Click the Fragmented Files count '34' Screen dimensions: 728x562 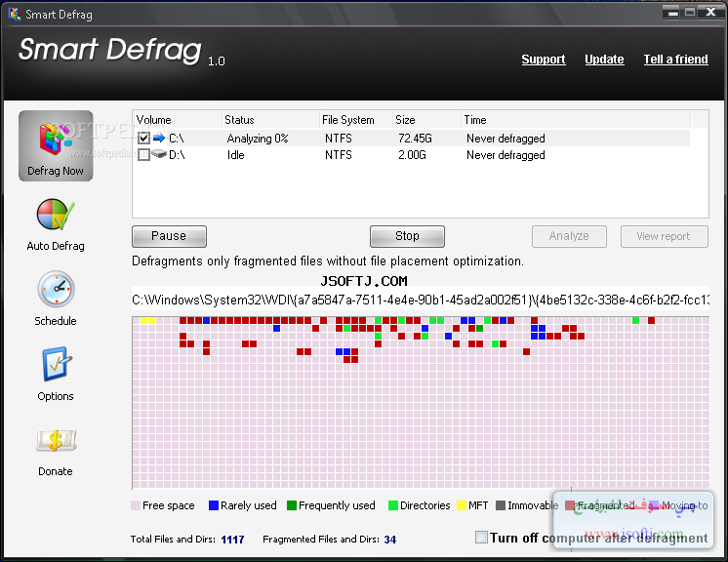click(390, 540)
